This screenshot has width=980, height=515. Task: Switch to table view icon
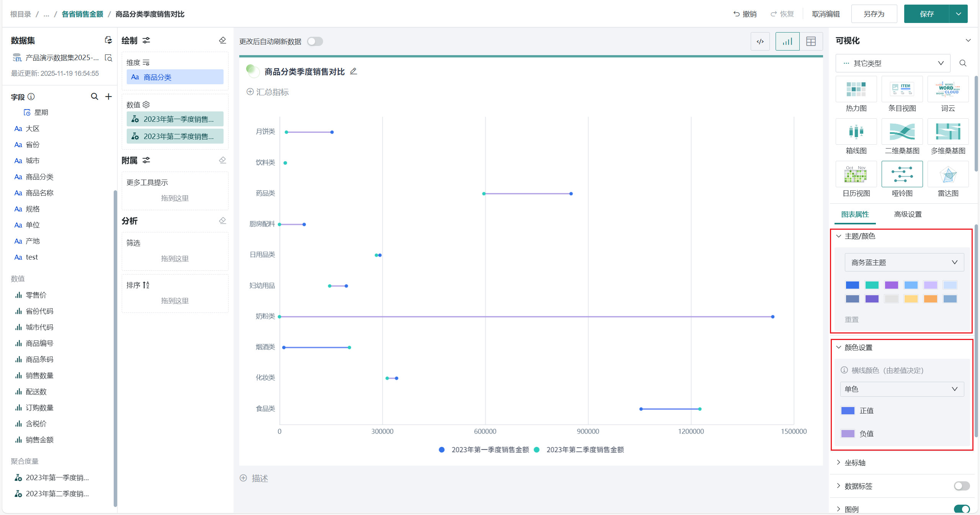click(x=811, y=41)
